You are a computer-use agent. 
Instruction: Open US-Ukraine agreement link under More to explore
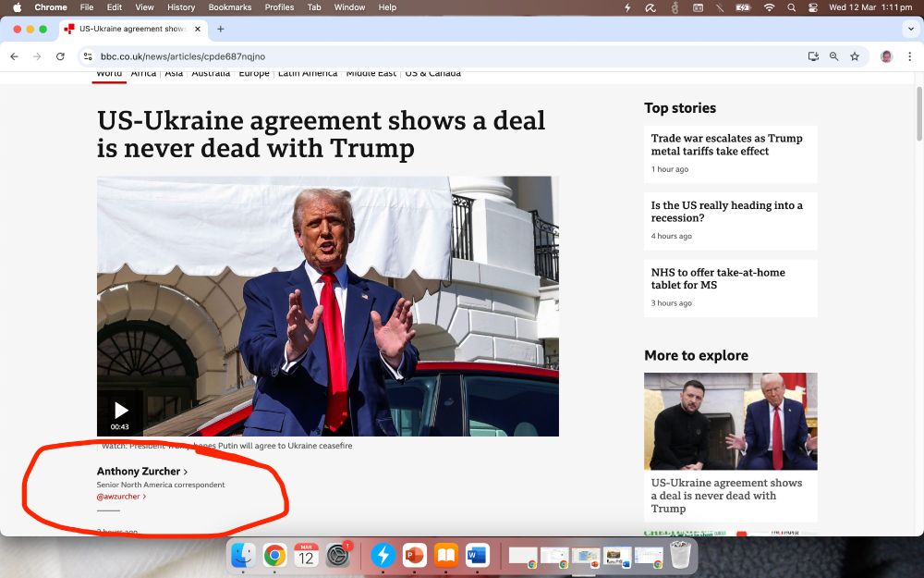(x=726, y=496)
